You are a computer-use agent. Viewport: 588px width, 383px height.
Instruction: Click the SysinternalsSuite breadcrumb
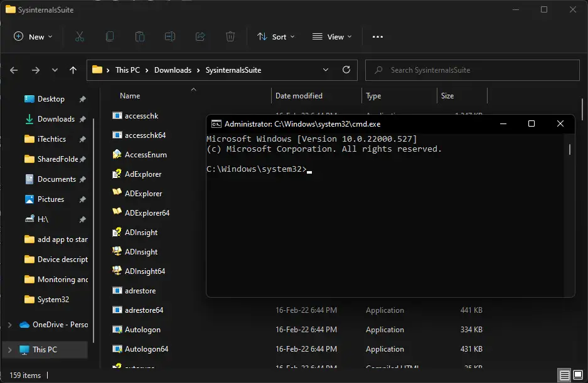click(x=233, y=70)
